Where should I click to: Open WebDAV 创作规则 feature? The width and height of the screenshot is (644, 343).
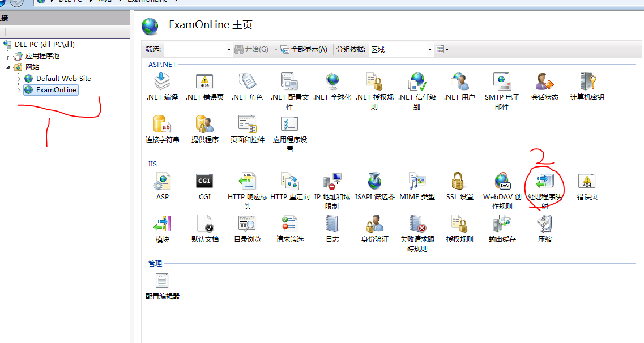pyautogui.click(x=502, y=181)
